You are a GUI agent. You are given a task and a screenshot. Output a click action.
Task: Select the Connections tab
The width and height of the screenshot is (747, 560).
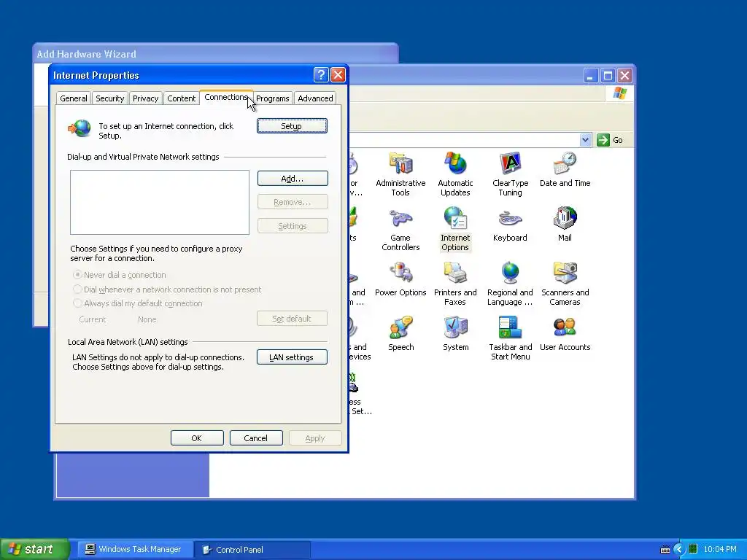point(226,97)
